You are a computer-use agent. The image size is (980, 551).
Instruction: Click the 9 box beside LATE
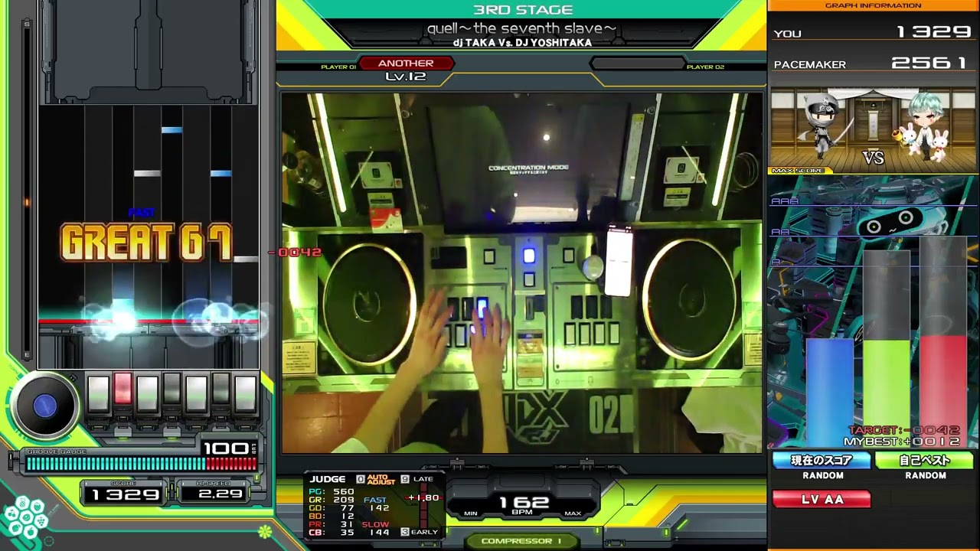(404, 479)
